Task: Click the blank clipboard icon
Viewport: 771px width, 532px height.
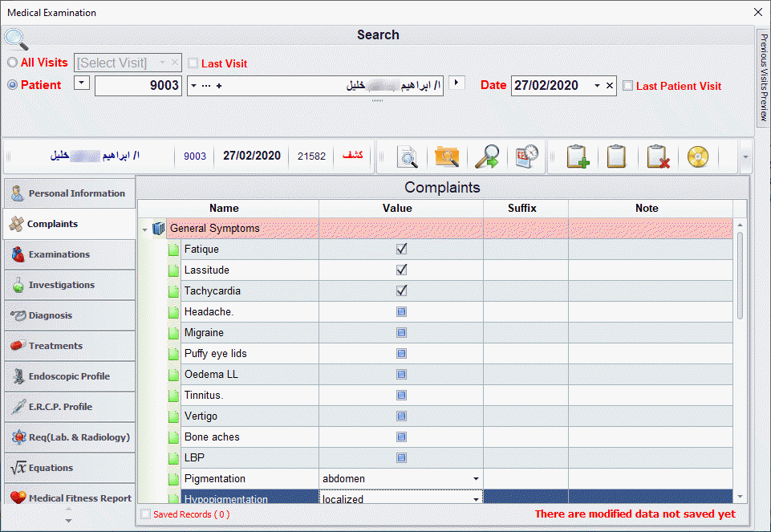Action: point(616,157)
